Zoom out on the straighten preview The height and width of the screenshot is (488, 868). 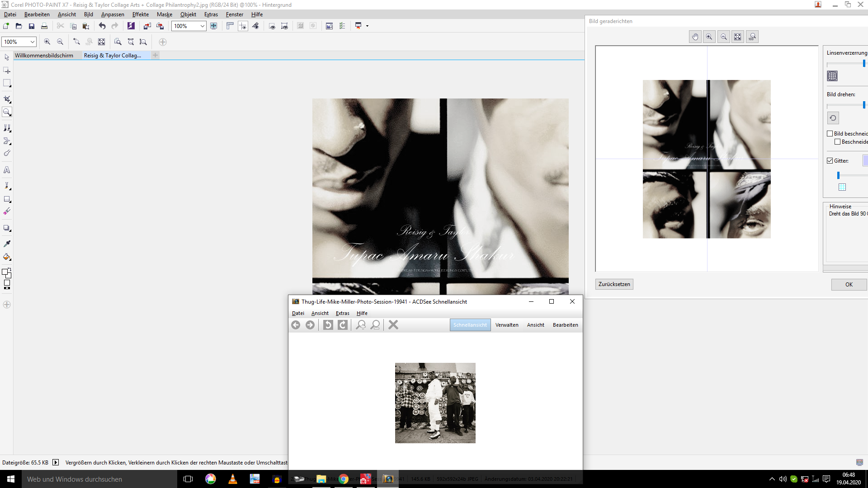click(x=724, y=37)
